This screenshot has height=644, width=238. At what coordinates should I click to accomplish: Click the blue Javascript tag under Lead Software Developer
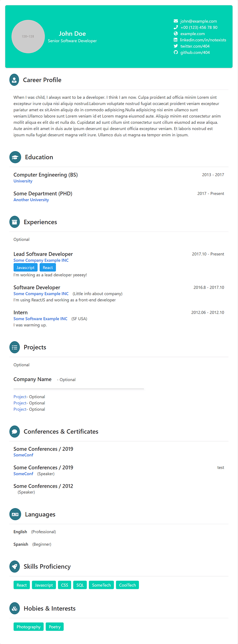pos(26,268)
